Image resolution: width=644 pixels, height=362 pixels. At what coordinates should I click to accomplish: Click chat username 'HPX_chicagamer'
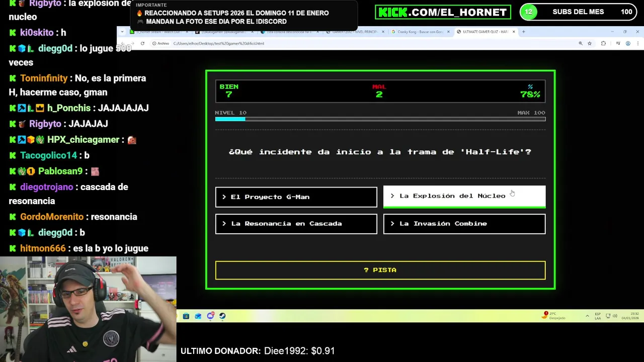pyautogui.click(x=83, y=140)
